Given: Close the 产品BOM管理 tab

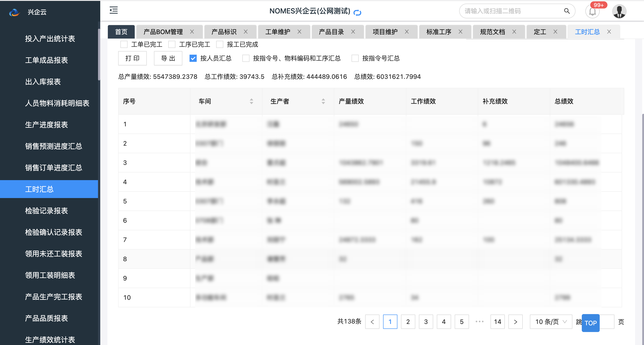Looking at the screenshot, I should click(x=192, y=32).
